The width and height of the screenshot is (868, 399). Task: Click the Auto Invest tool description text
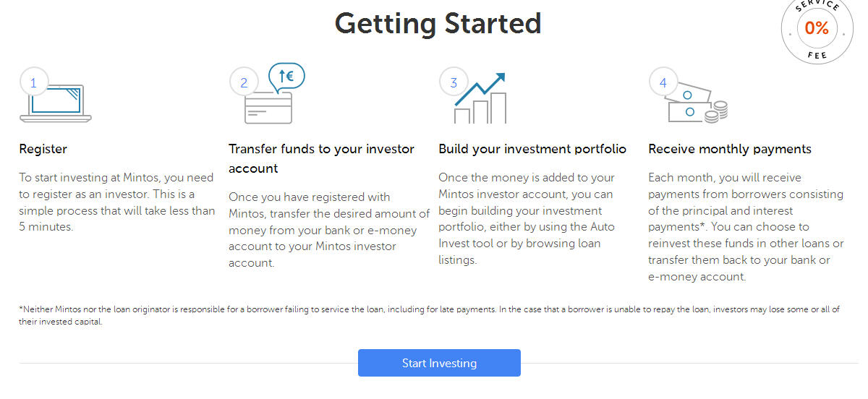click(527, 218)
